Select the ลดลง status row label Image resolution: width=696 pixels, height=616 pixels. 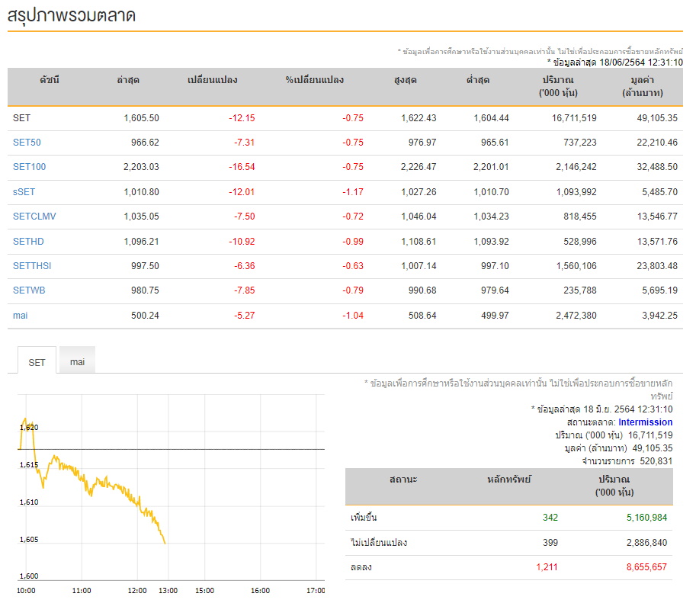pyautogui.click(x=361, y=567)
